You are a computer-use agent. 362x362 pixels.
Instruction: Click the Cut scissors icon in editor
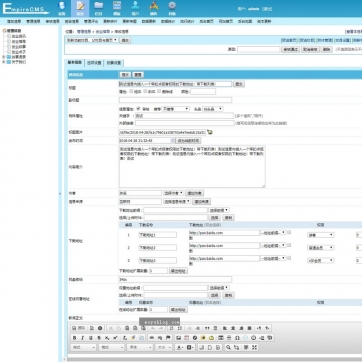click(111, 328)
